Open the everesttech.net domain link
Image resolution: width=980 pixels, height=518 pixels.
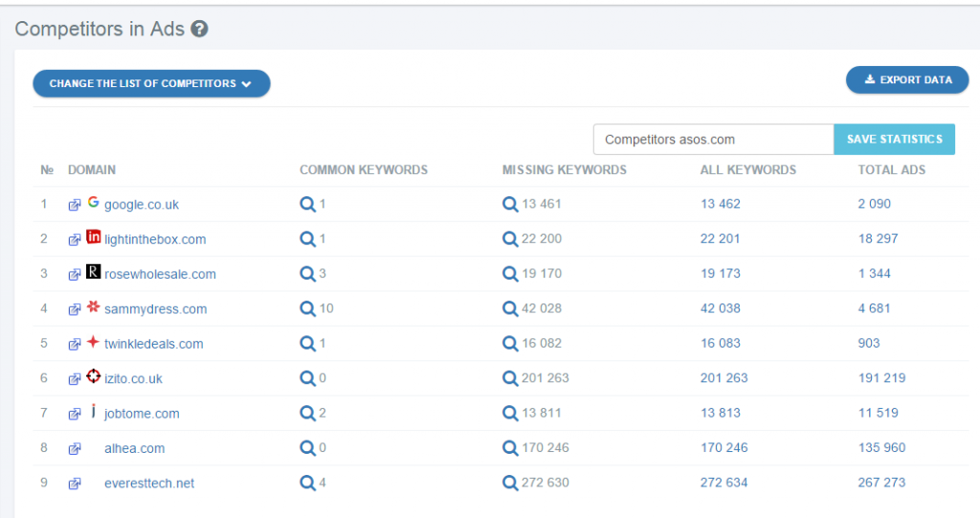pyautogui.click(x=149, y=484)
